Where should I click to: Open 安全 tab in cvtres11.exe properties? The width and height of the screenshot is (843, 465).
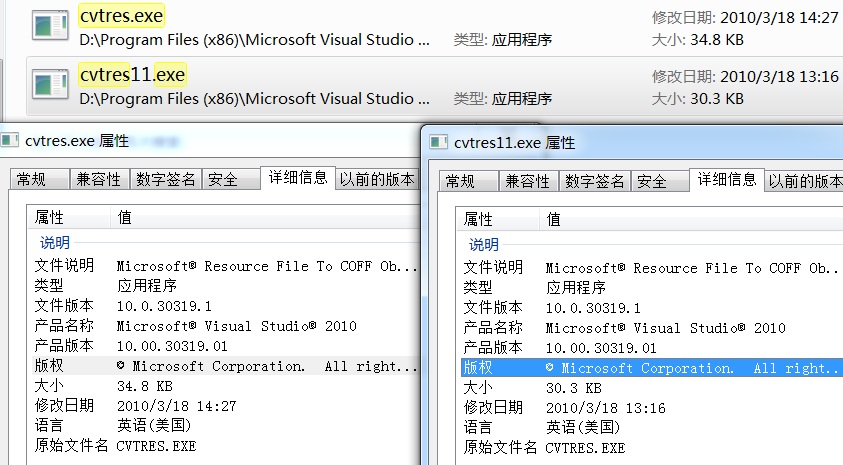658,181
